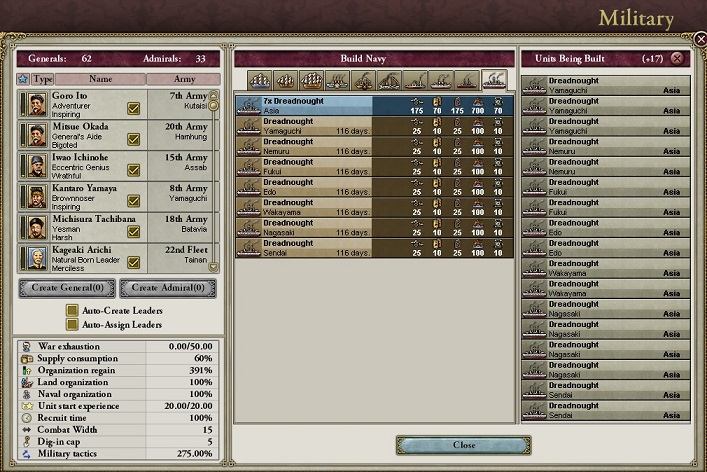Click the War exhaustion icon
Viewport: 707px width, 472px height.
click(27, 347)
